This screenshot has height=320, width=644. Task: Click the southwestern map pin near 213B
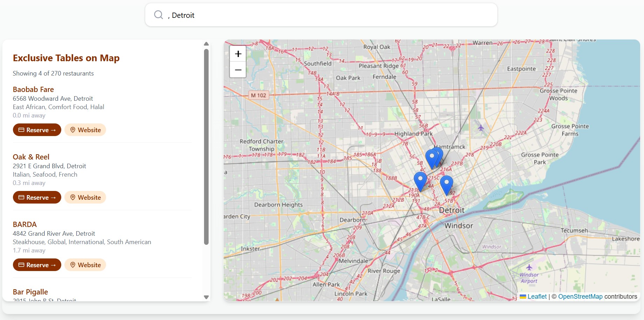[x=420, y=181]
